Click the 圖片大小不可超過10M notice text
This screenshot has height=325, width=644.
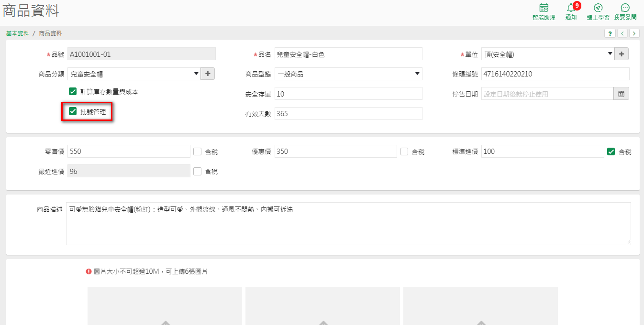tap(150, 271)
